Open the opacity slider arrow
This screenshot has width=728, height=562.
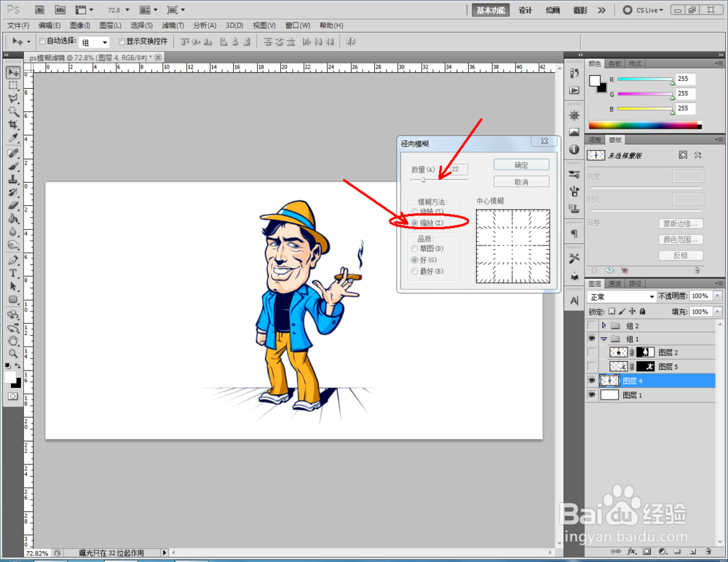[718, 296]
